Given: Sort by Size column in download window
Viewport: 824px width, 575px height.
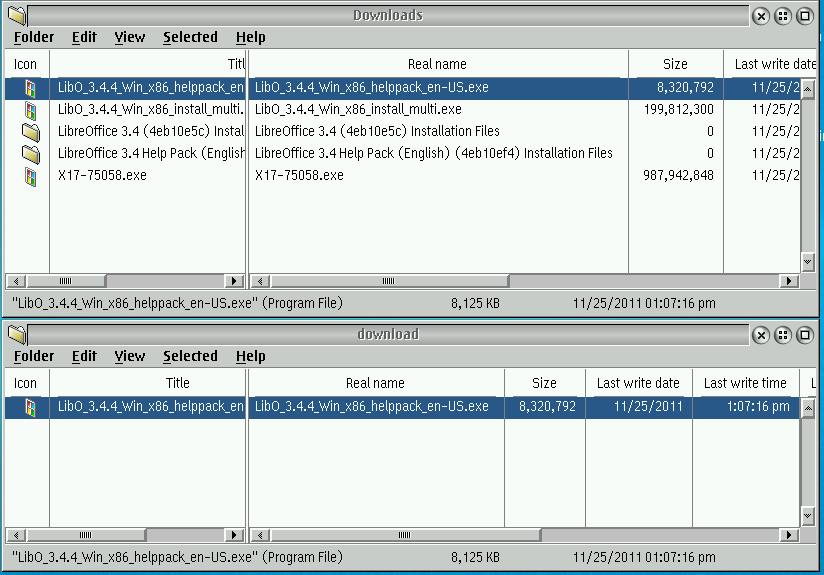Looking at the screenshot, I should pos(544,383).
